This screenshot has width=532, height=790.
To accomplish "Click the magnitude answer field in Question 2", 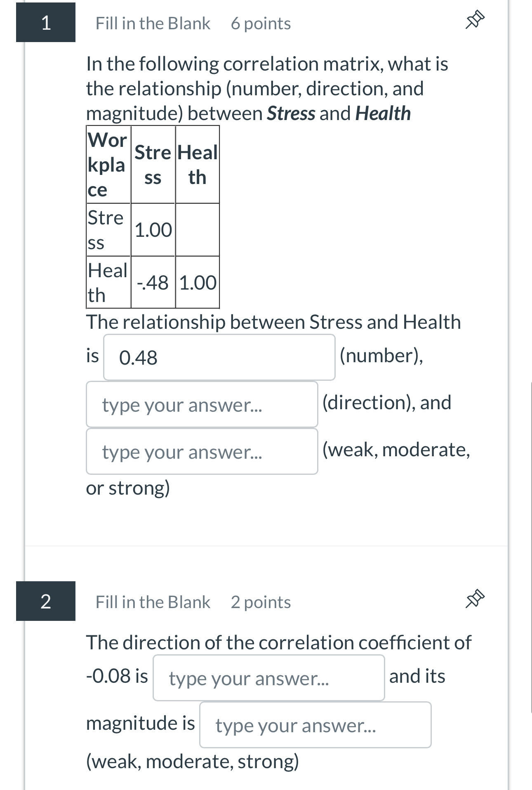I will click(x=315, y=725).
